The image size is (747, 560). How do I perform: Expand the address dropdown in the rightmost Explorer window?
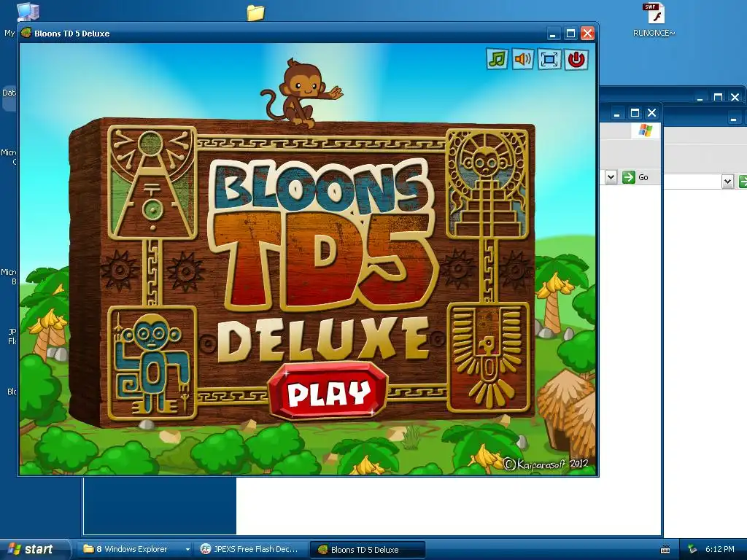(727, 182)
